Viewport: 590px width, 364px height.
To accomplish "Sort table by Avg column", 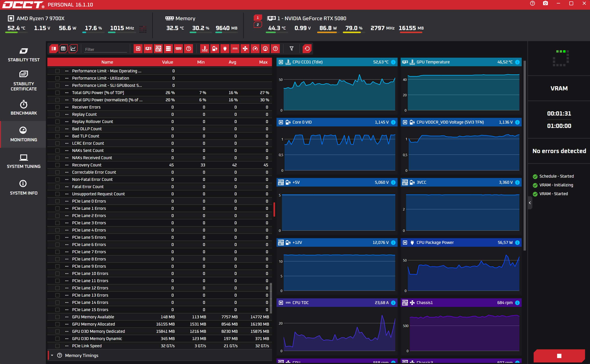I will coord(232,62).
